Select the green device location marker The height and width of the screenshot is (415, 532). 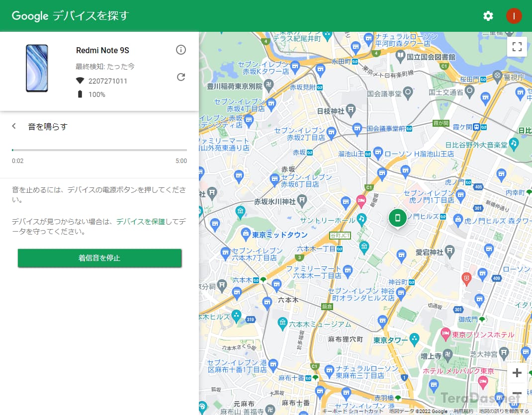coord(398,218)
